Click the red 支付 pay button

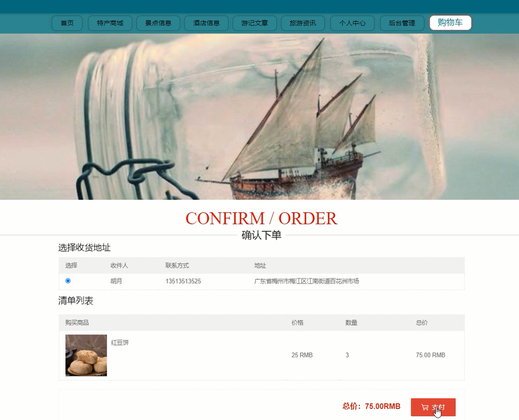(x=433, y=407)
